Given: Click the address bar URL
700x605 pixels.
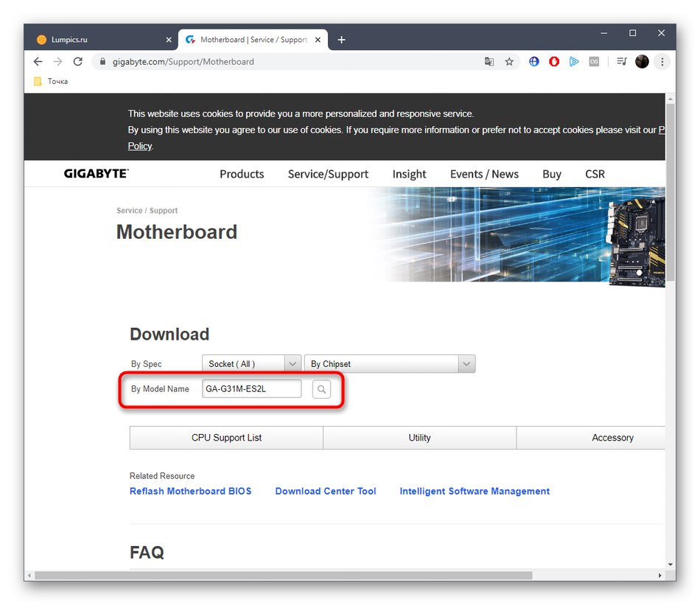Looking at the screenshot, I should point(183,62).
